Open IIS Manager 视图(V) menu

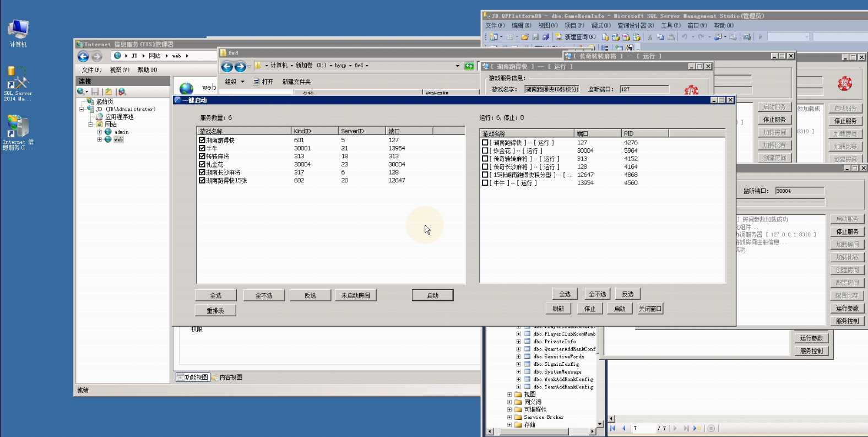pos(120,70)
